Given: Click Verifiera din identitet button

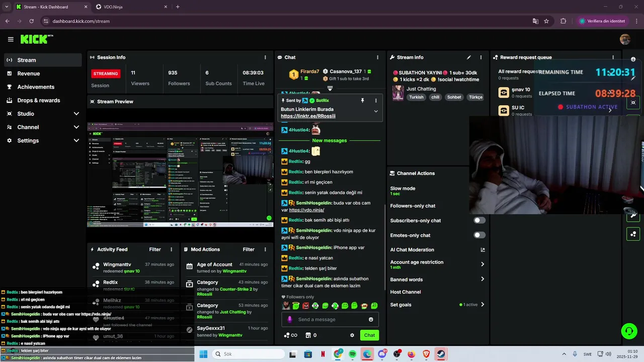Looking at the screenshot, I should point(602,21).
